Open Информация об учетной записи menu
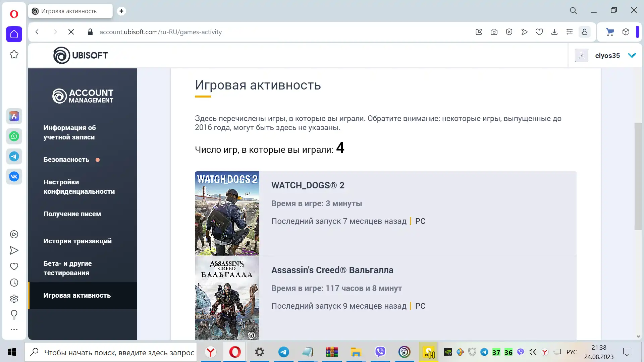 pyautogui.click(x=70, y=132)
